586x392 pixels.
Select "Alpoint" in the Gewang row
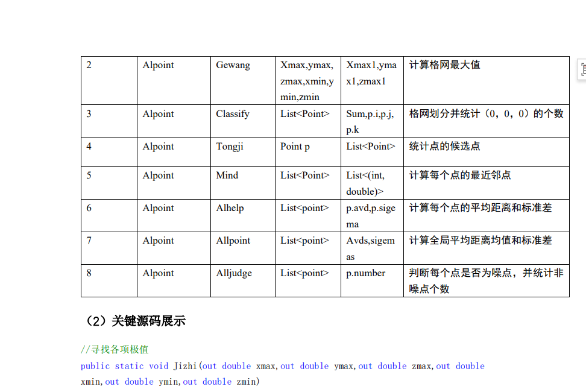tap(158, 65)
